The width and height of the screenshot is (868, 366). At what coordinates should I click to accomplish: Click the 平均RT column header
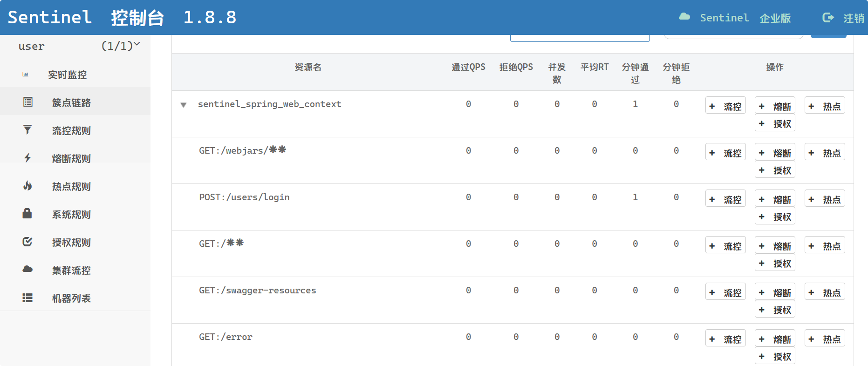click(595, 67)
